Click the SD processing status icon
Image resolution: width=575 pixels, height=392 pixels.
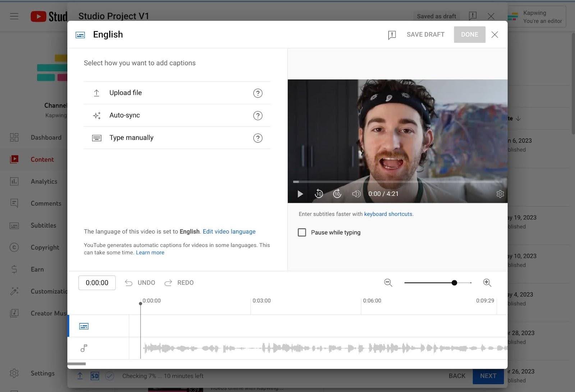tap(95, 376)
